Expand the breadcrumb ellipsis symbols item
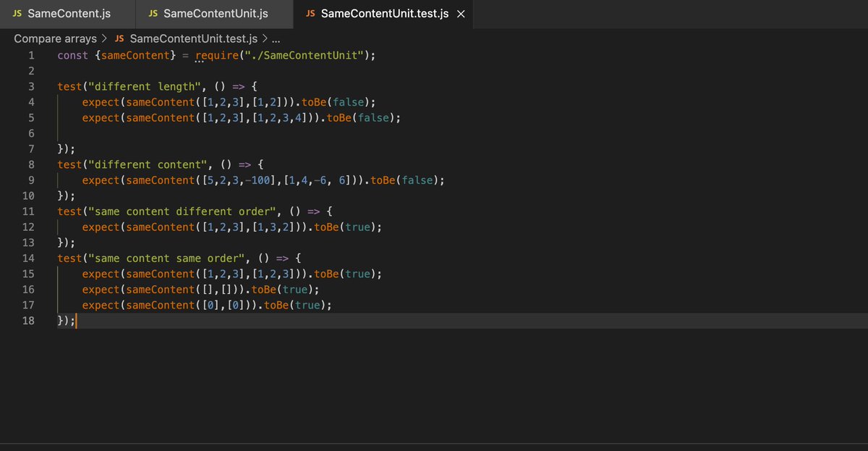The width and height of the screenshot is (868, 451). click(x=276, y=39)
